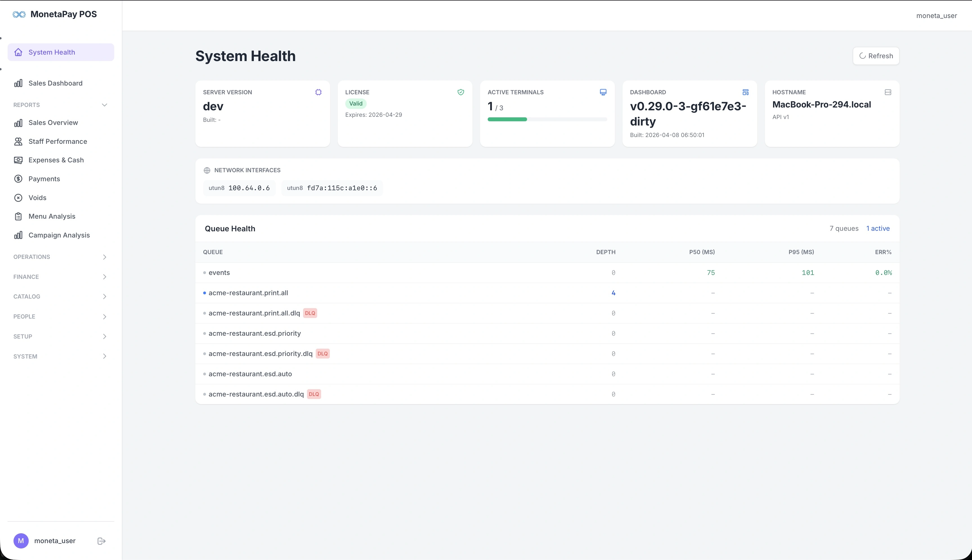This screenshot has height=560, width=972.
Task: Open Voids report
Action: (61, 198)
